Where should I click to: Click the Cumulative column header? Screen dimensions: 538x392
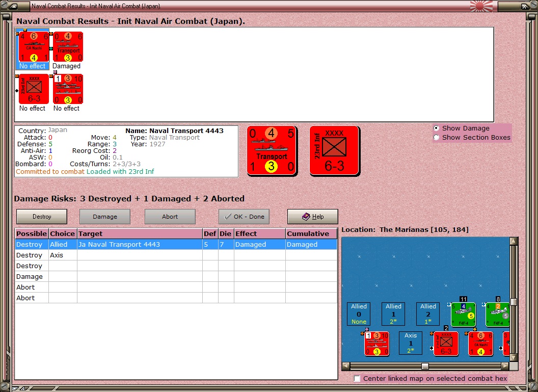click(311, 233)
